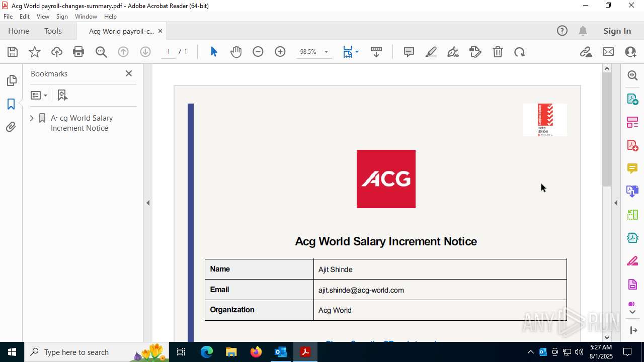Image resolution: width=644 pixels, height=362 pixels.
Task: Switch to the Home tab
Action: (19, 31)
